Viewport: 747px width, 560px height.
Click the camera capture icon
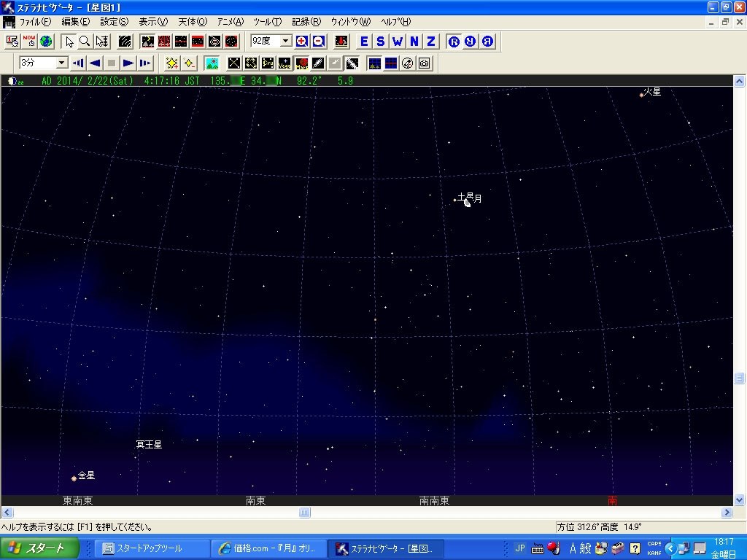425,63
